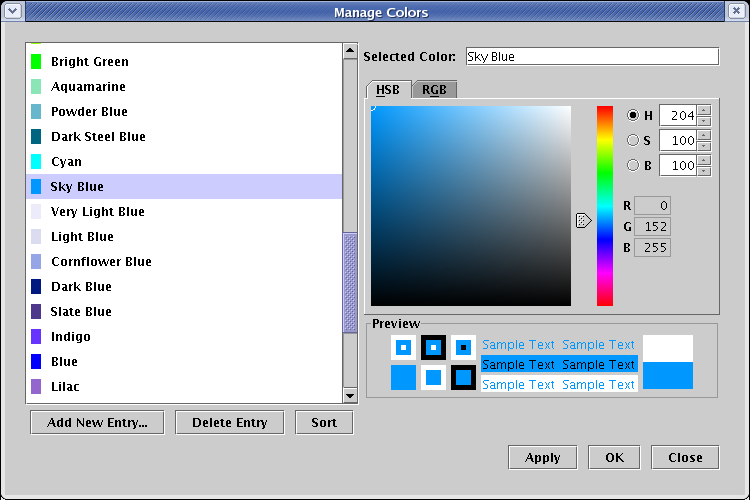Open the window menu icon in title bar
The image size is (750, 500).
[11, 12]
